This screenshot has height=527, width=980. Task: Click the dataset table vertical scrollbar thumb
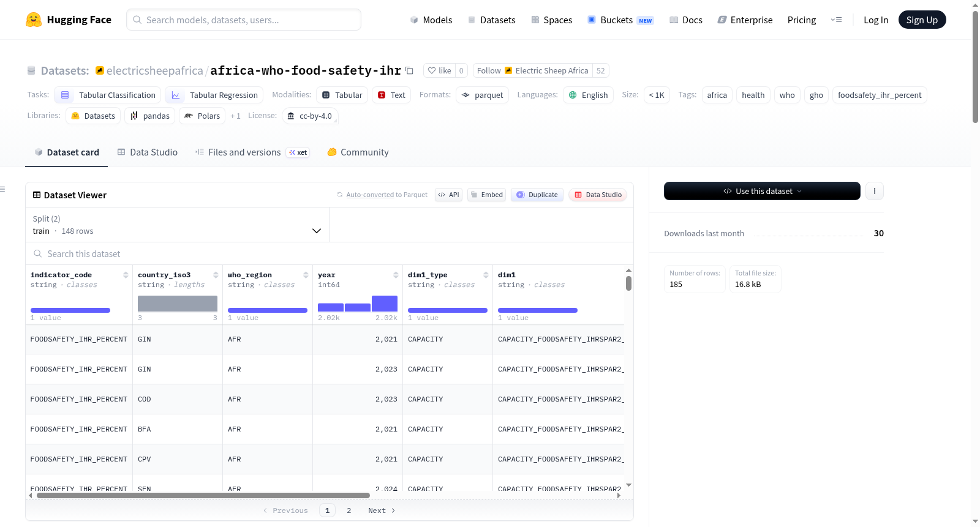628,283
